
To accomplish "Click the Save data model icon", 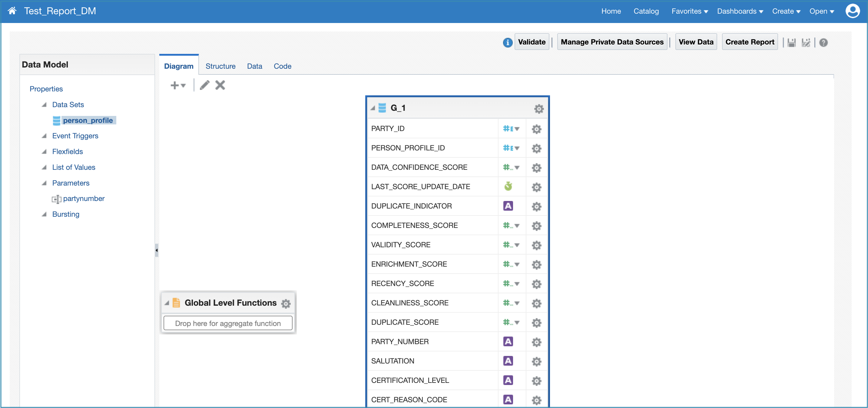I will tap(791, 42).
